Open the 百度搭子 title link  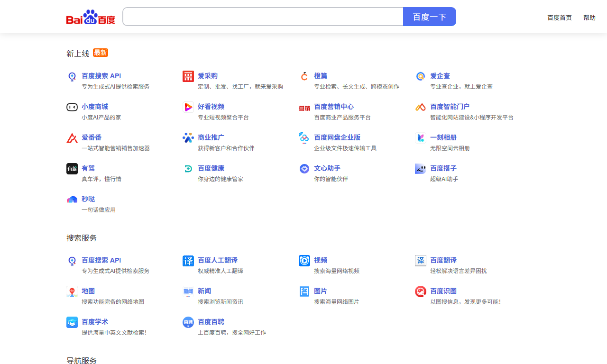443,168
